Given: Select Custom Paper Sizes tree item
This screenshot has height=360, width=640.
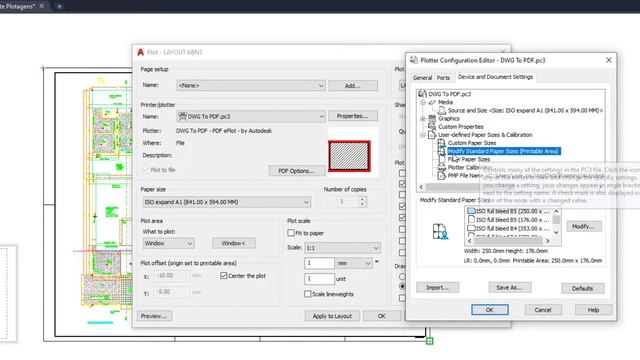Looking at the screenshot, I should coord(472,143).
